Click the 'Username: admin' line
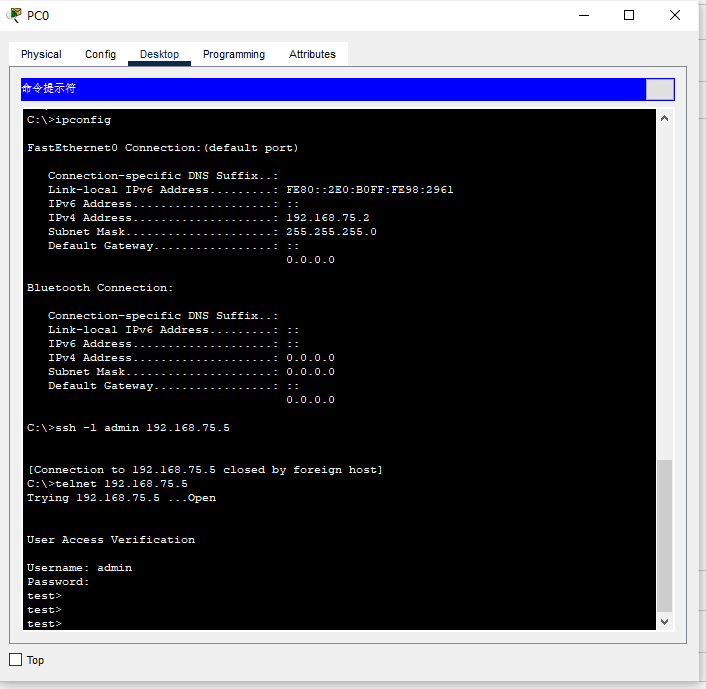The height and width of the screenshot is (689, 706). point(79,567)
